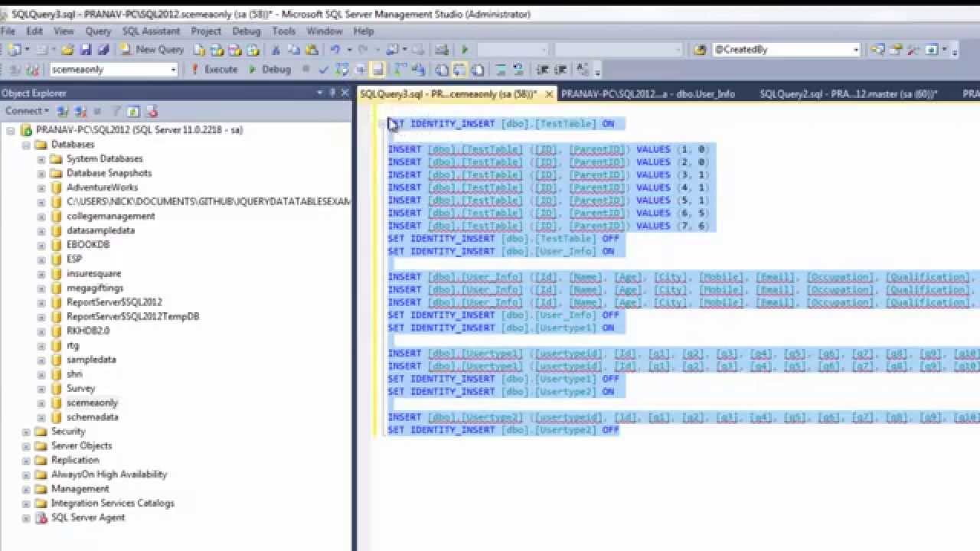Click the Refresh icon in Object Explorer toolbar
Image resolution: width=980 pixels, height=551 pixels.
coord(133,112)
